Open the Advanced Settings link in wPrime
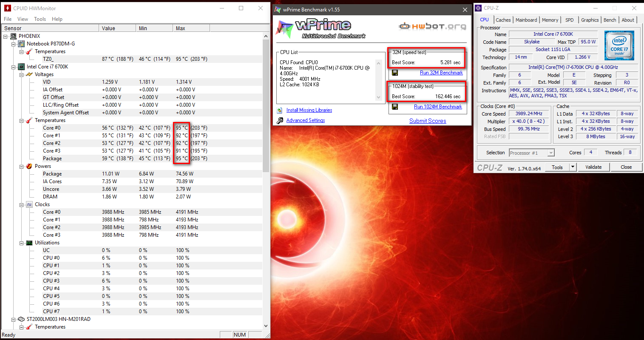Viewport: 644px width, 340px height. pyautogui.click(x=306, y=120)
